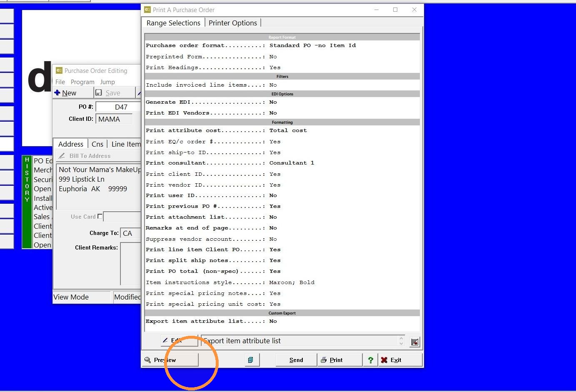Select the Print split ship notes row
576x392 pixels.
282,260
